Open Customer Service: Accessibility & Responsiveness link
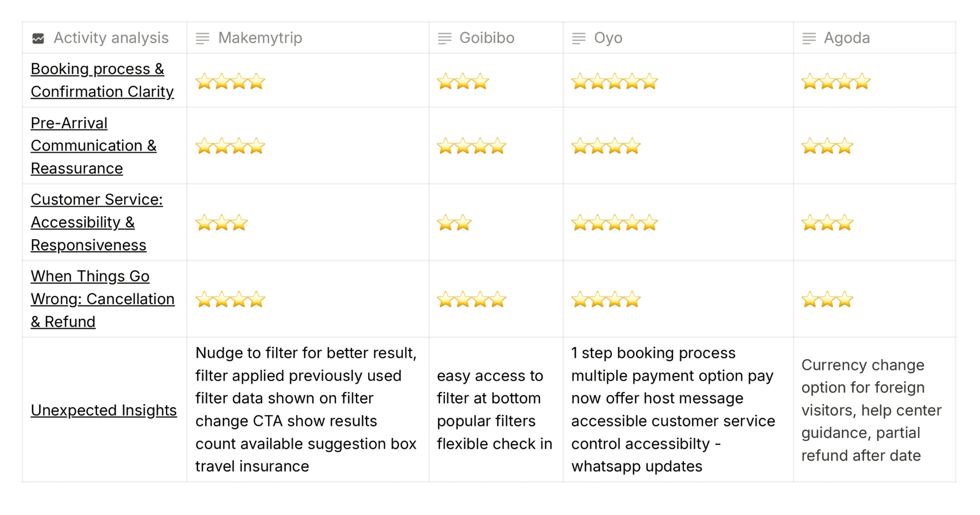 97,222
